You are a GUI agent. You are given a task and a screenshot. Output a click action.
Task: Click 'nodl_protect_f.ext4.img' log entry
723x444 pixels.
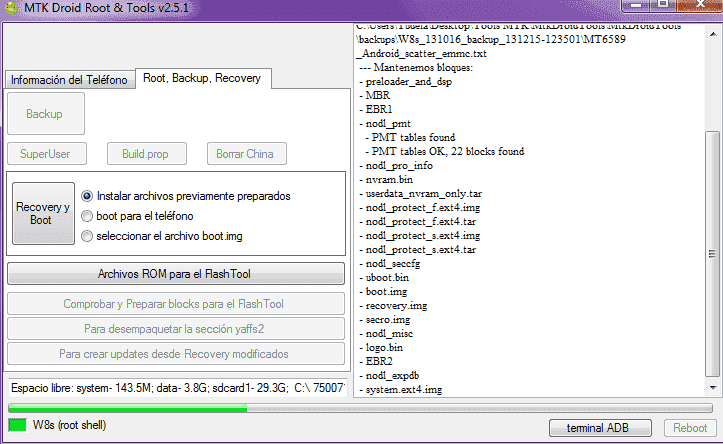pos(422,207)
